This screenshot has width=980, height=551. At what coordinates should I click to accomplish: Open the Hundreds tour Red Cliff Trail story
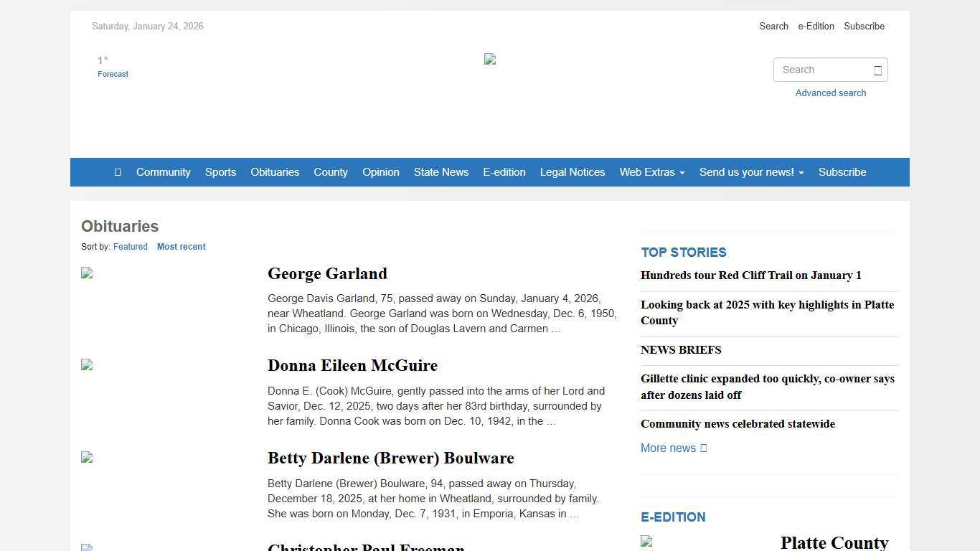[750, 275]
